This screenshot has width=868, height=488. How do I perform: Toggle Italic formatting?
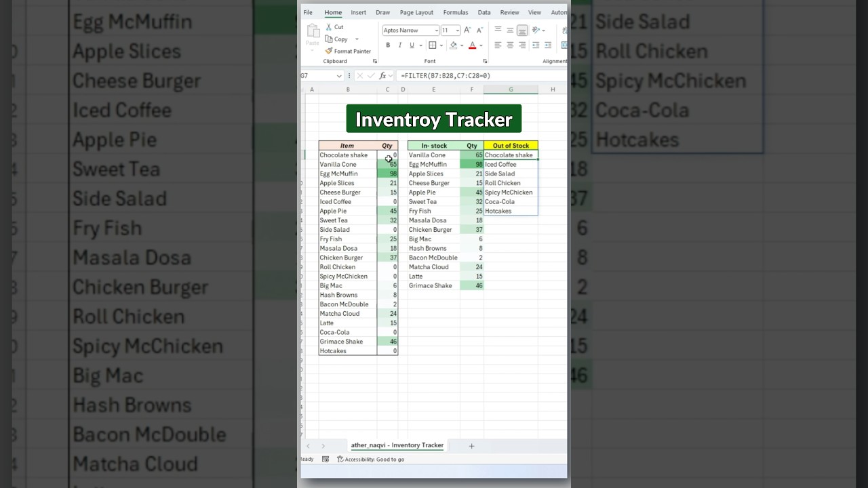(400, 45)
